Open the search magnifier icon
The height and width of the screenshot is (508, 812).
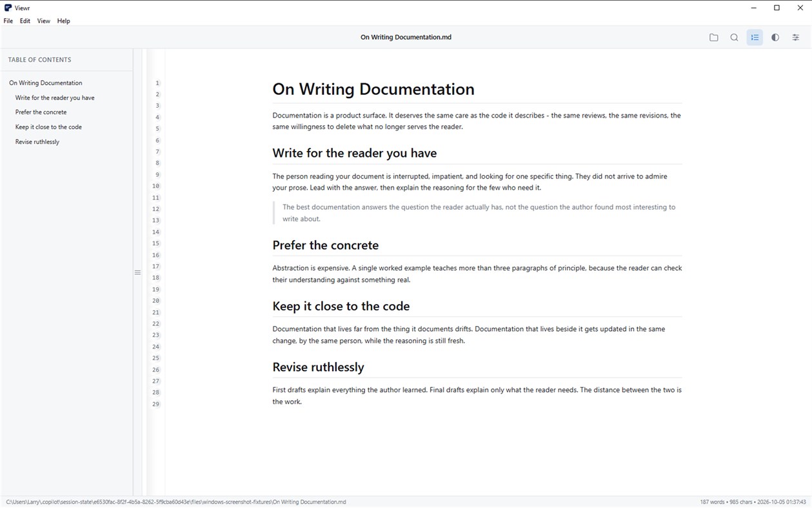point(734,37)
